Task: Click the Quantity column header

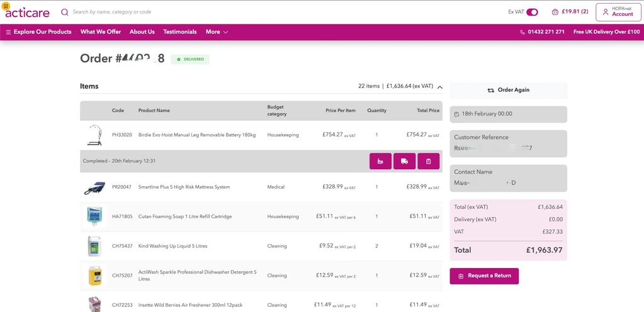Action: 376,111
